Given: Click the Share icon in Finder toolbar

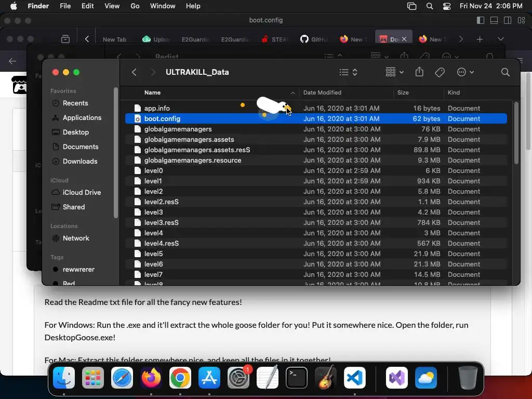Looking at the screenshot, I should [x=419, y=72].
